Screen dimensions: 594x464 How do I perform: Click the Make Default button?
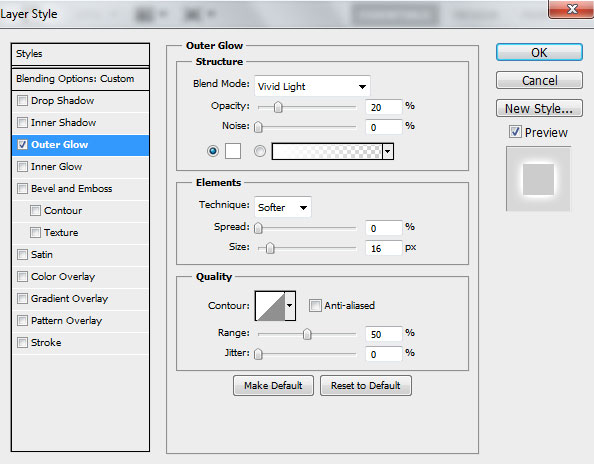pyautogui.click(x=273, y=386)
